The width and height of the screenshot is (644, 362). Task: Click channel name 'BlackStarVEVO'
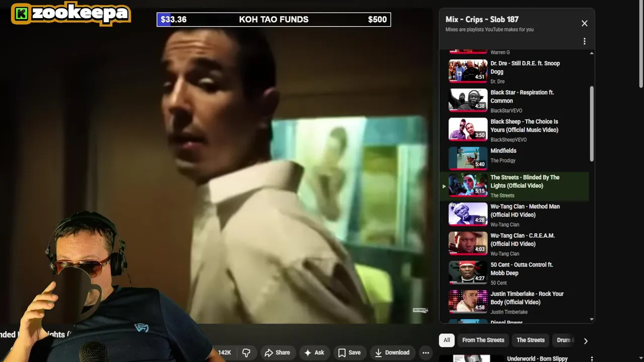[x=506, y=111]
